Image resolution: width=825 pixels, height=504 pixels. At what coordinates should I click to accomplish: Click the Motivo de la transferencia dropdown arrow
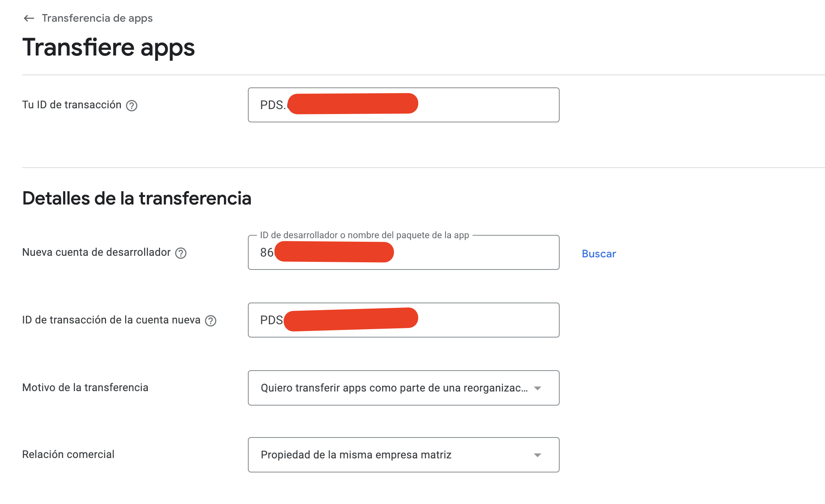click(x=537, y=388)
